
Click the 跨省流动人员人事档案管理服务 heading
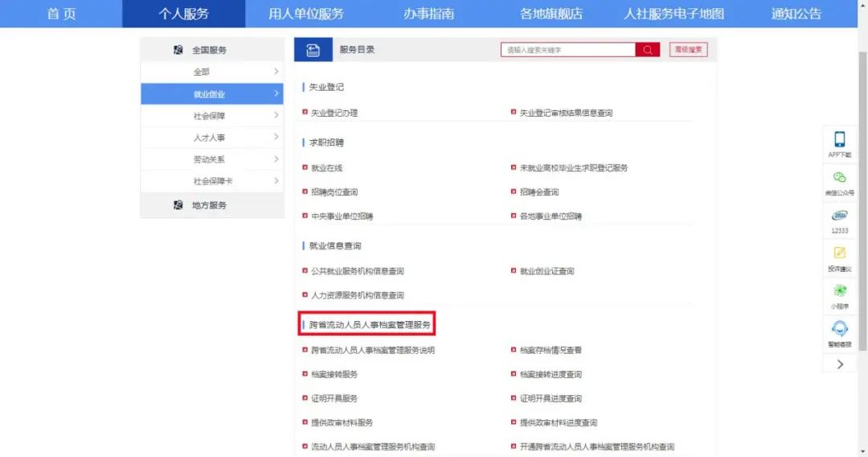370,324
